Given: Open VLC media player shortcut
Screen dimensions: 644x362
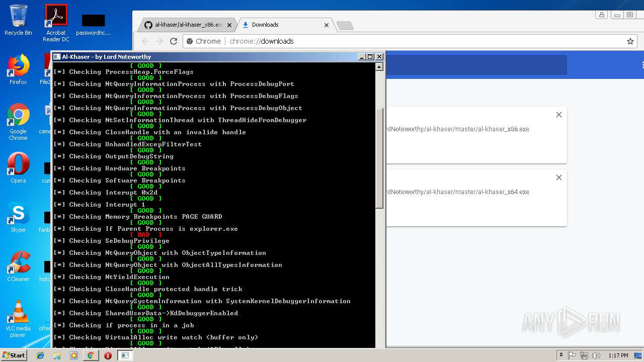Looking at the screenshot, I should pyautogui.click(x=18, y=319).
